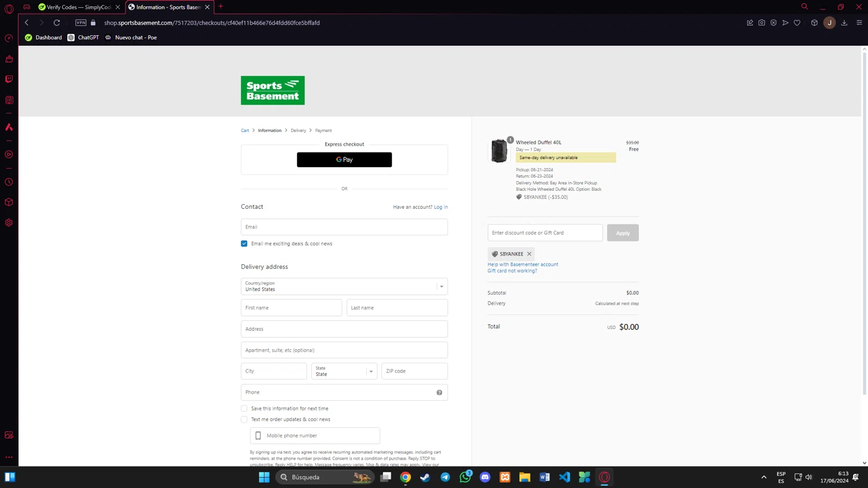The width and height of the screenshot is (868, 488).
Task: Open Visual Studio Code from taskbar
Action: (565, 477)
